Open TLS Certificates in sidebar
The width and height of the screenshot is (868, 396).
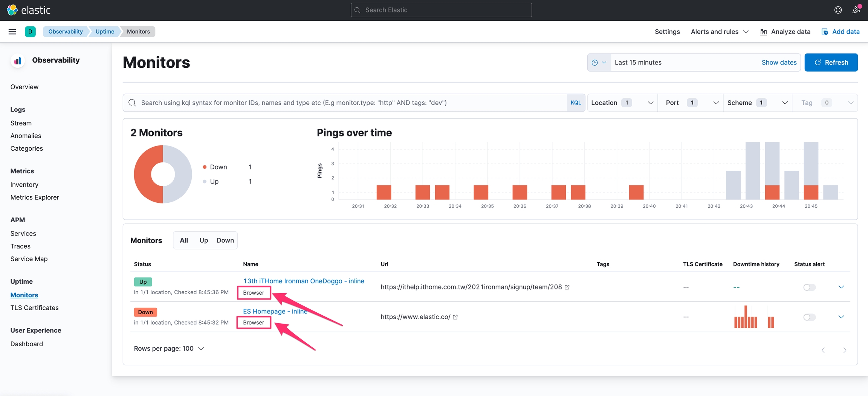35,308
